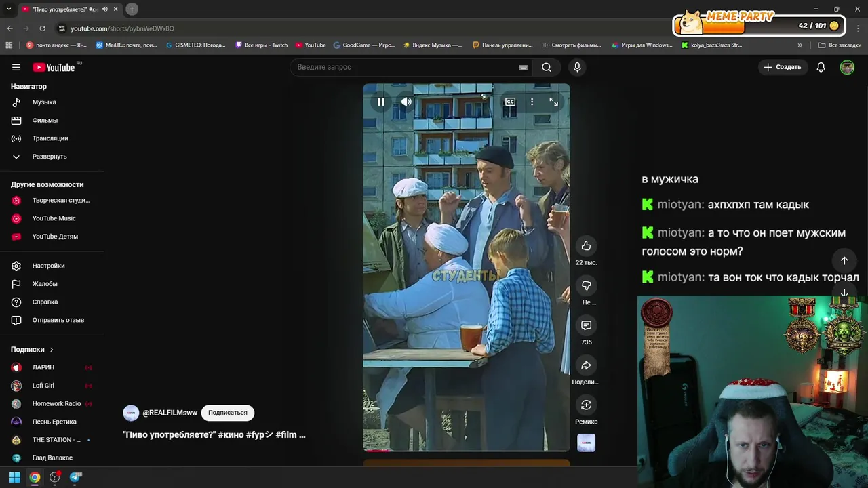This screenshot has height=488, width=868.
Task: Subscribe with the Подписаться button
Action: 228,413
